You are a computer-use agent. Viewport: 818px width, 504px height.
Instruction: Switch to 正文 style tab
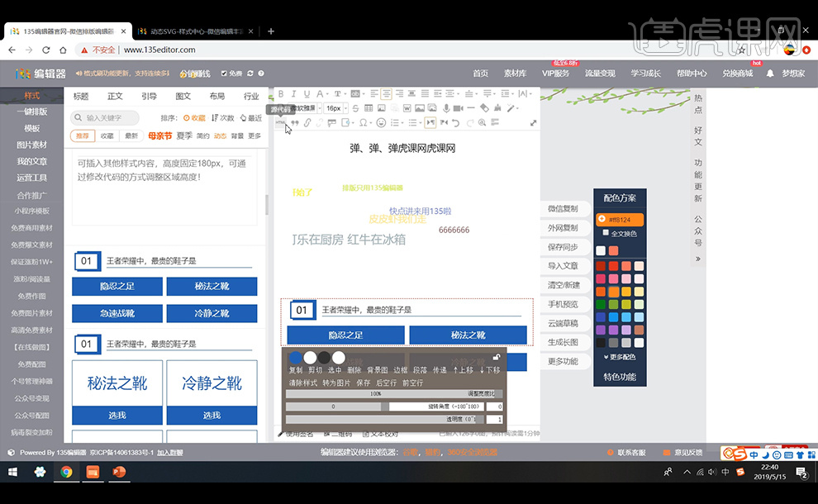pos(115,96)
